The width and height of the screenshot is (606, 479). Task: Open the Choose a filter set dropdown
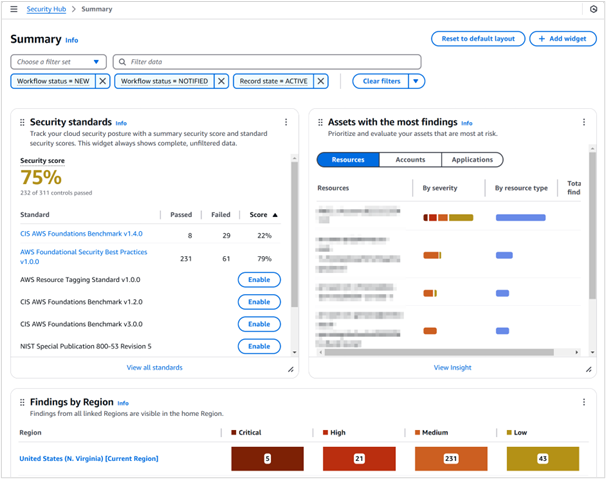pyautogui.click(x=58, y=62)
